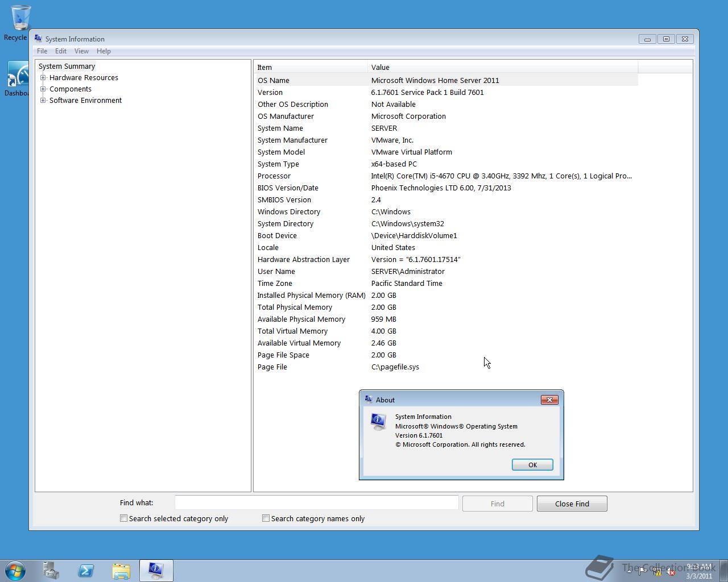Launch Server Manager from taskbar
The height and width of the screenshot is (582, 728).
[51, 571]
